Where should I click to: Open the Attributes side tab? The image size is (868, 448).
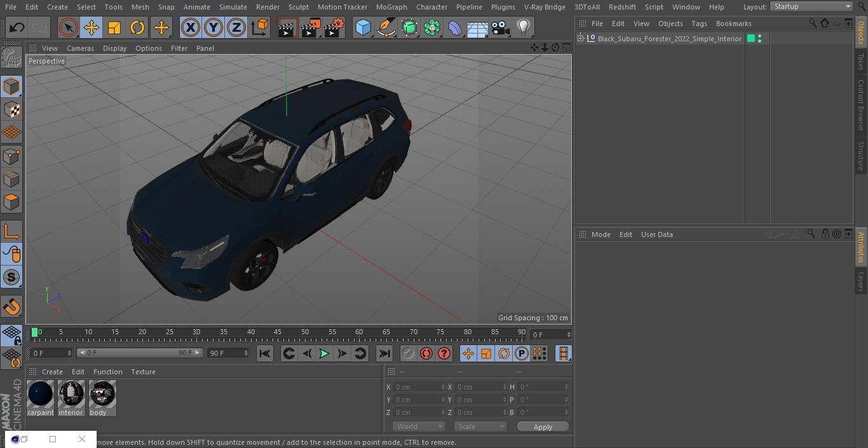pyautogui.click(x=861, y=247)
